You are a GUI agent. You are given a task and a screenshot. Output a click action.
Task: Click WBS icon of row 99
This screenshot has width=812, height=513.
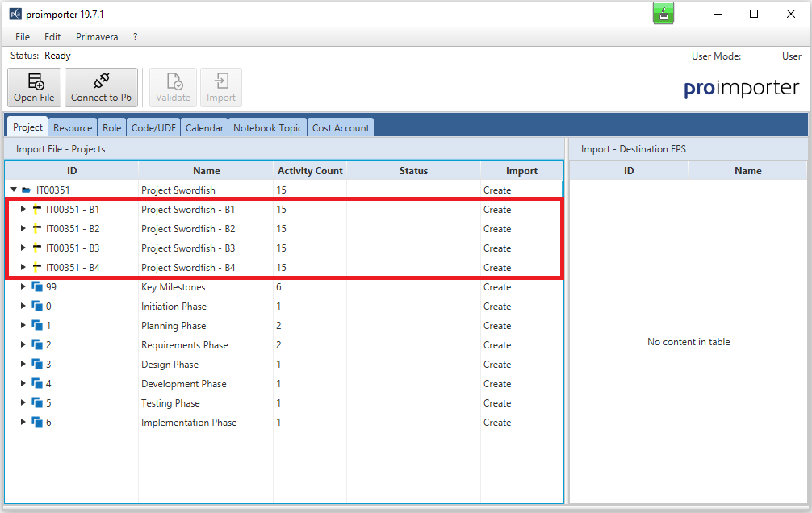pyautogui.click(x=37, y=286)
